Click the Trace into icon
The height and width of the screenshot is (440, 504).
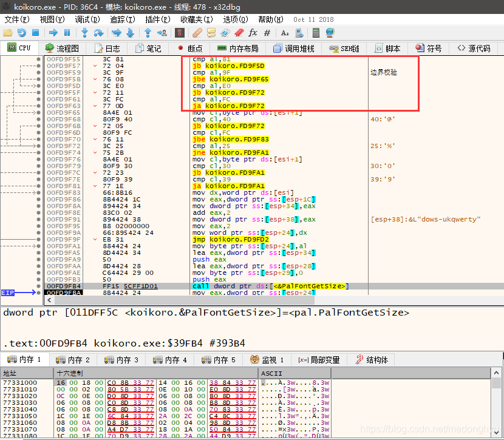[x=117, y=33]
